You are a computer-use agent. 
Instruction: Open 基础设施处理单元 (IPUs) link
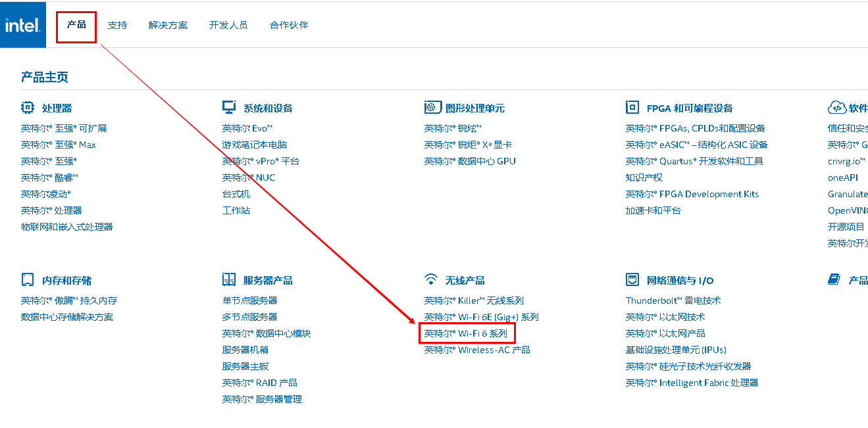point(677,350)
